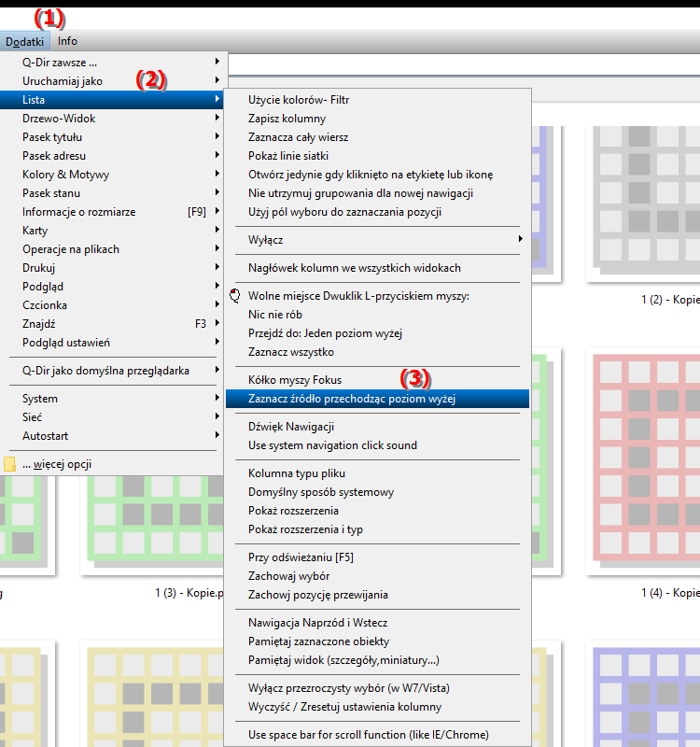The height and width of the screenshot is (747, 700).
Task: Enable 'Zaznacza cały wiersz'
Action: tap(377, 137)
